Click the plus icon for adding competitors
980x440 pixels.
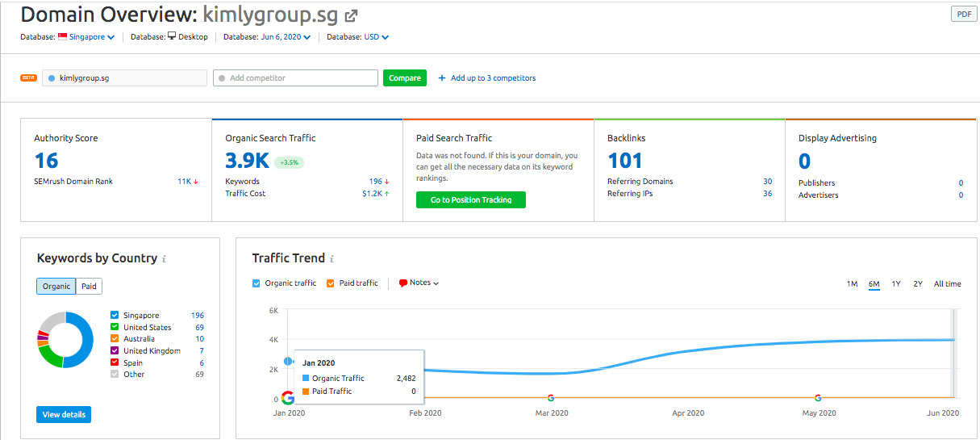[442, 78]
